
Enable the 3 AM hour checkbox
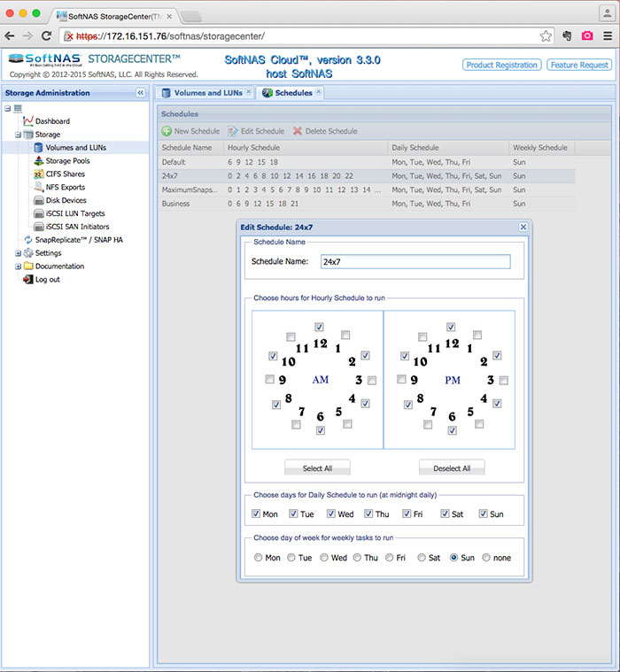(x=372, y=380)
